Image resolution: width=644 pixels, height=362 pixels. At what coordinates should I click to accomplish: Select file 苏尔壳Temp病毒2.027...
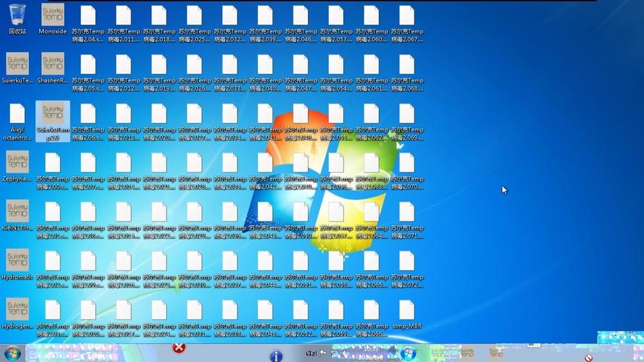[x=194, y=122]
